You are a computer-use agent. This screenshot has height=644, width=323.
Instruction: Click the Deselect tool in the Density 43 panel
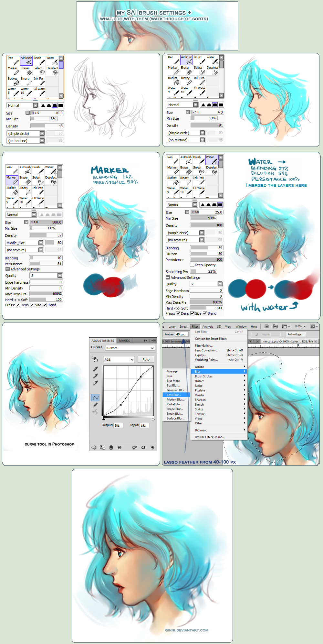52,71
